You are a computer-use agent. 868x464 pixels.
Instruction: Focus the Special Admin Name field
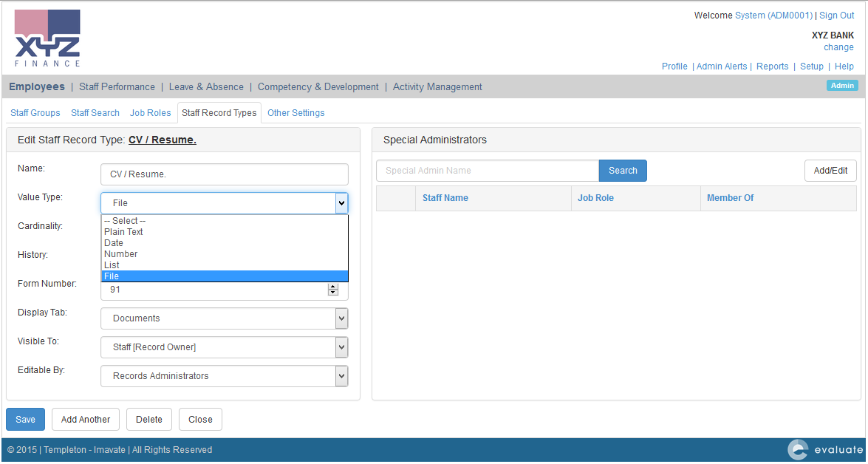[488, 171]
